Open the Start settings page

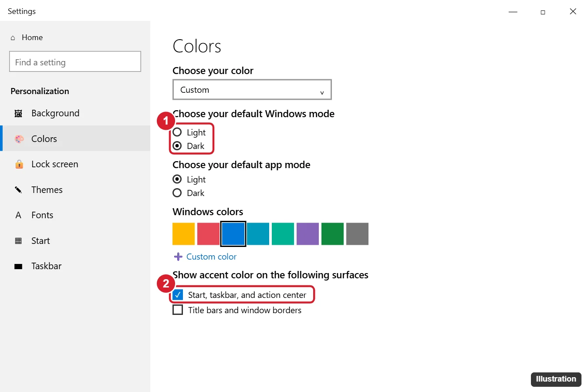(x=75, y=241)
